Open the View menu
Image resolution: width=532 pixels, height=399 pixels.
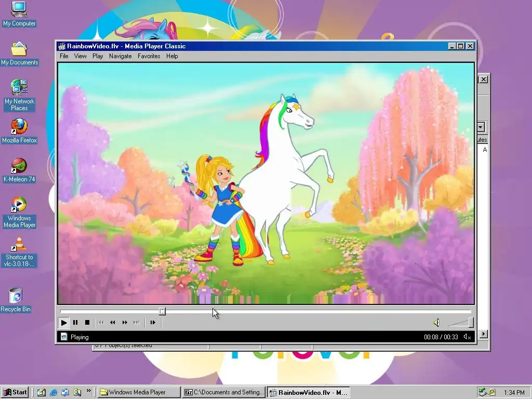click(x=80, y=56)
